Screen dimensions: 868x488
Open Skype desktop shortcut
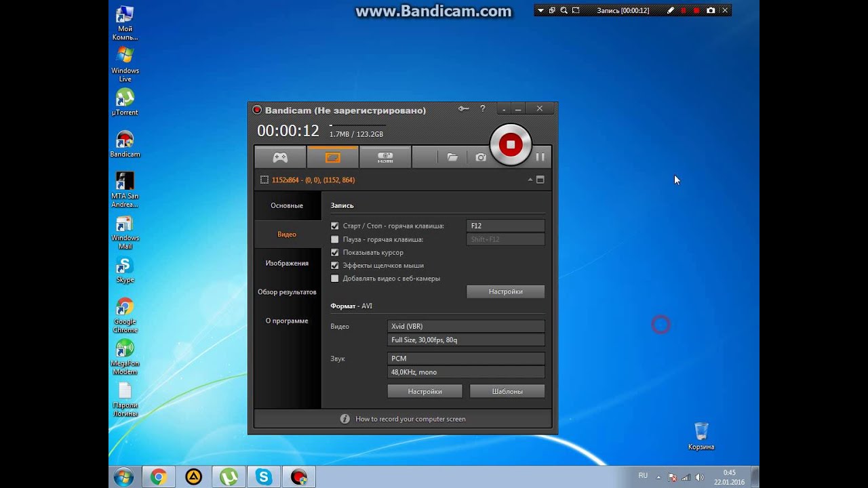coord(125,270)
